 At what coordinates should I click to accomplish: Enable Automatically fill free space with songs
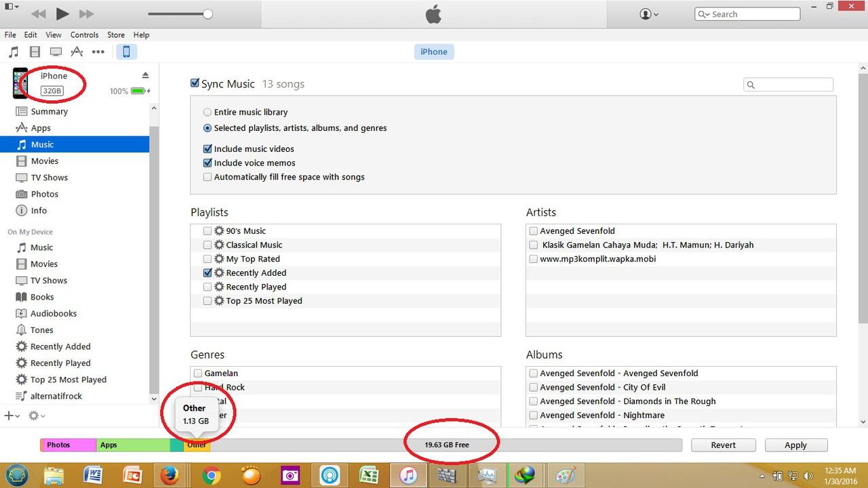pyautogui.click(x=208, y=177)
